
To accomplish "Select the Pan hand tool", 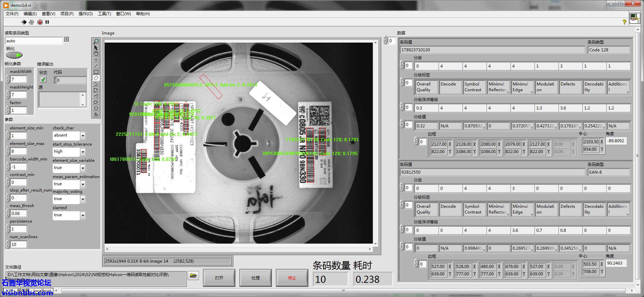I will tap(96, 53).
